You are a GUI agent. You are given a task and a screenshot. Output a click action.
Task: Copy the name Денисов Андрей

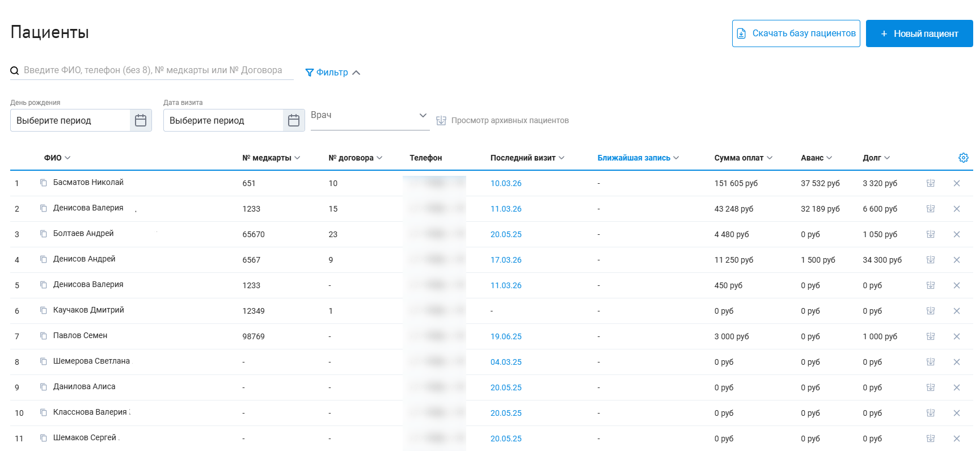point(44,259)
